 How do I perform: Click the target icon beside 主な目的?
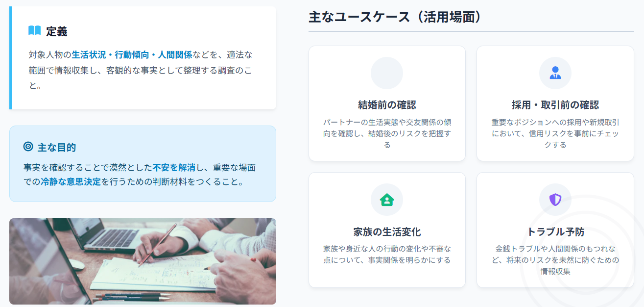pos(28,147)
